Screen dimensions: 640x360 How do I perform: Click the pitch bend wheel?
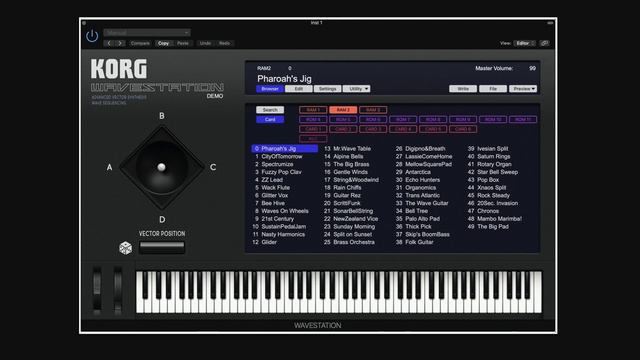pos(97,291)
